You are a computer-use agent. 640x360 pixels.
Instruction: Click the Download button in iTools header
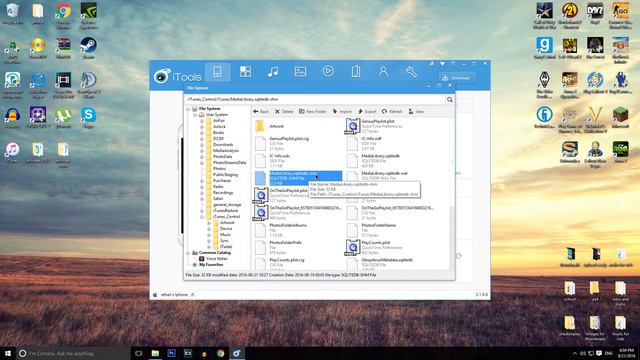pos(457,78)
